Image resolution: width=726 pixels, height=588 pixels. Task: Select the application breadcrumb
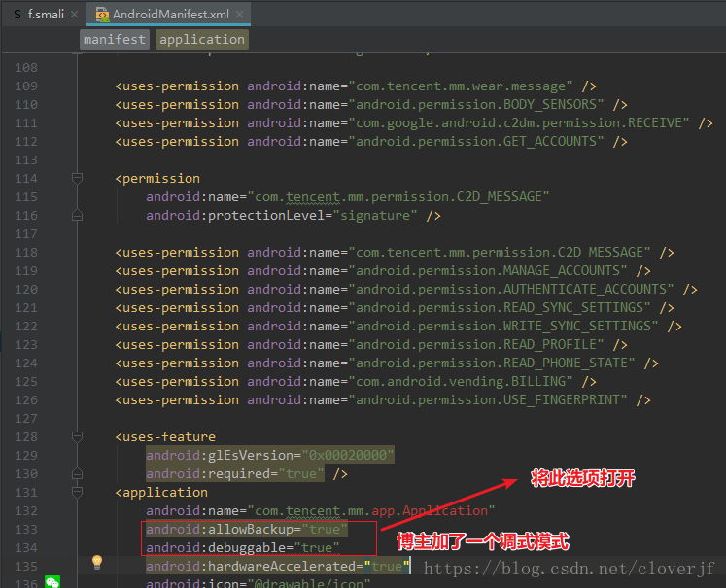point(202,39)
